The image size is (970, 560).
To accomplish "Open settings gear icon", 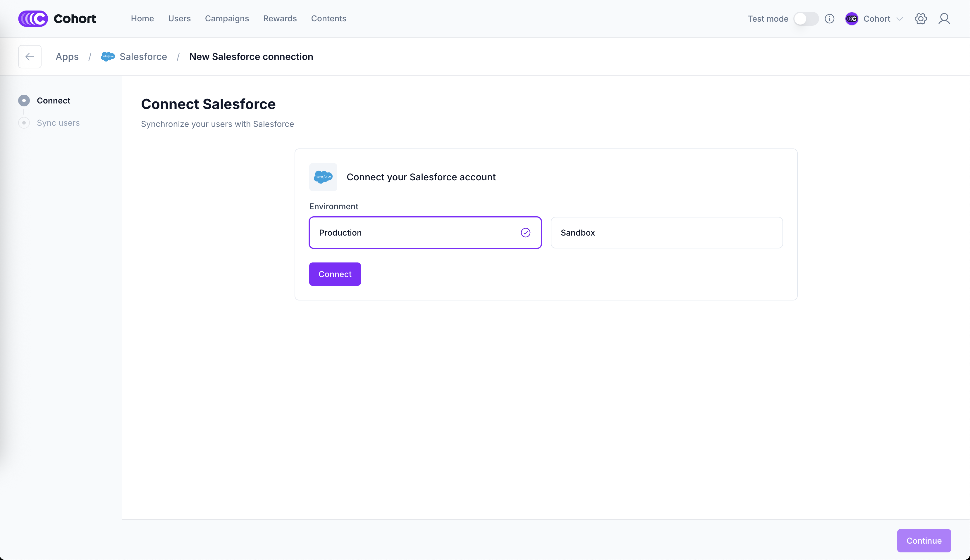I will [x=920, y=18].
